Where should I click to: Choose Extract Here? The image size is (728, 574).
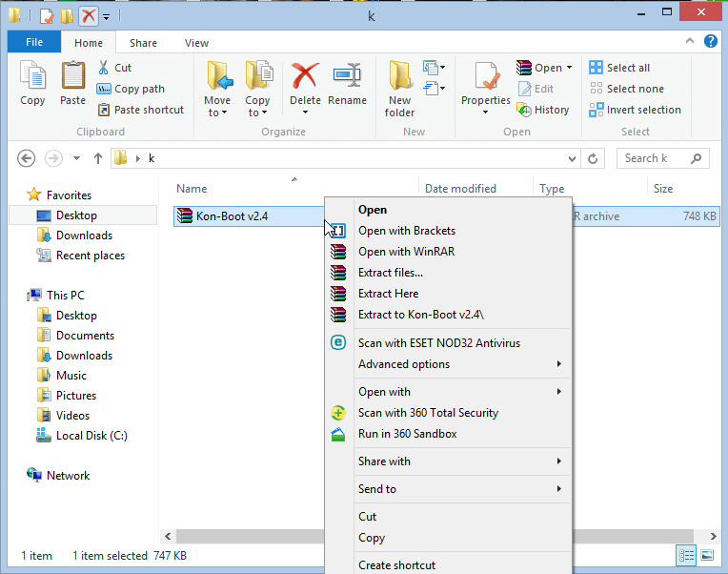tap(449, 294)
